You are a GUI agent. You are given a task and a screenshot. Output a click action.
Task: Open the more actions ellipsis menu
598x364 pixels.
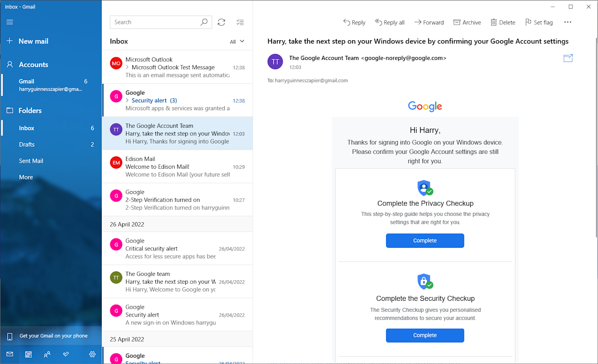pos(568,22)
